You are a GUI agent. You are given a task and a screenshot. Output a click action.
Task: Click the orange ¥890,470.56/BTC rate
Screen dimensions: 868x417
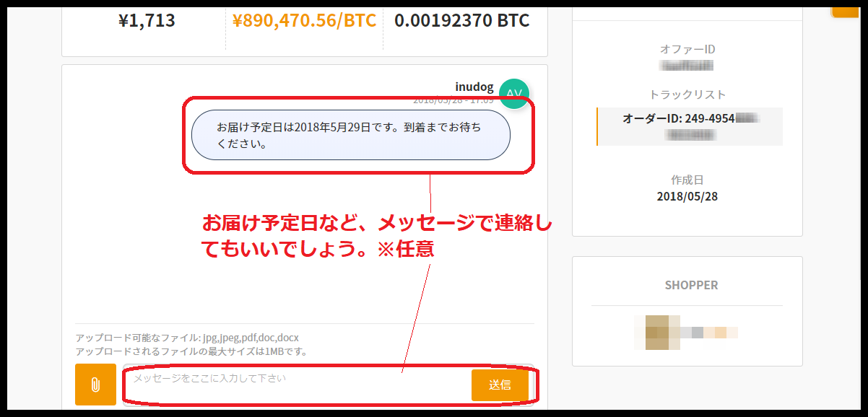point(304,20)
